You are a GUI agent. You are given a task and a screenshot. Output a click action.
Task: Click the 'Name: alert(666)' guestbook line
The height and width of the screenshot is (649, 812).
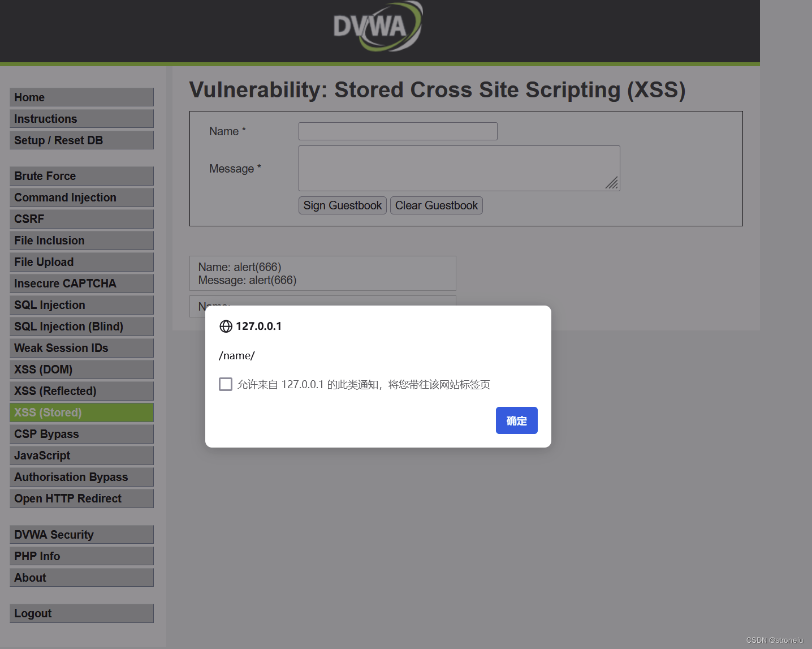pyautogui.click(x=240, y=267)
